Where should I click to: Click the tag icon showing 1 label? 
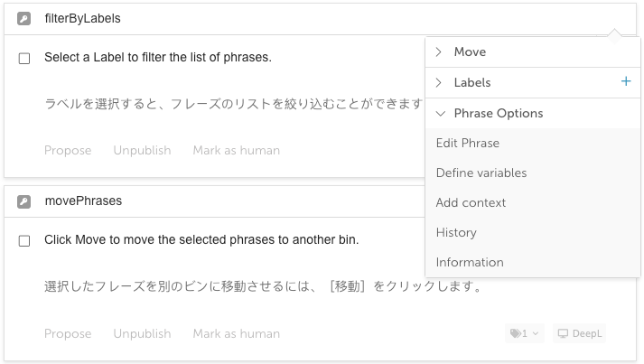pyautogui.click(x=516, y=333)
